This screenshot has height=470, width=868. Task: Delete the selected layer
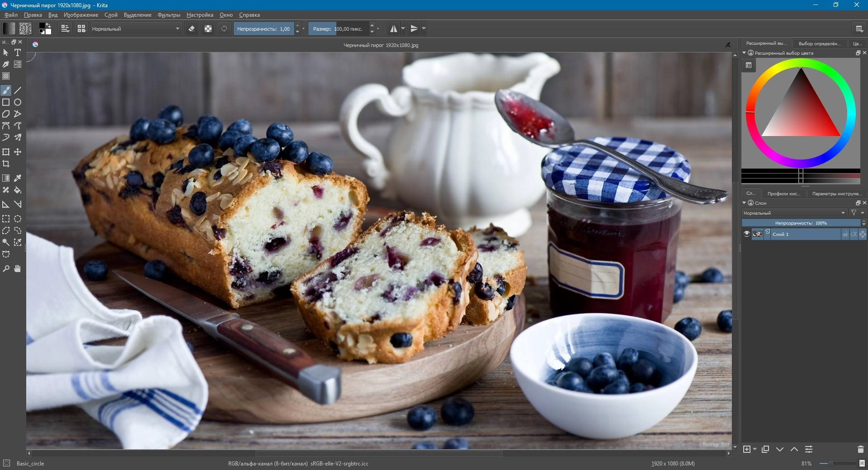pos(861,449)
